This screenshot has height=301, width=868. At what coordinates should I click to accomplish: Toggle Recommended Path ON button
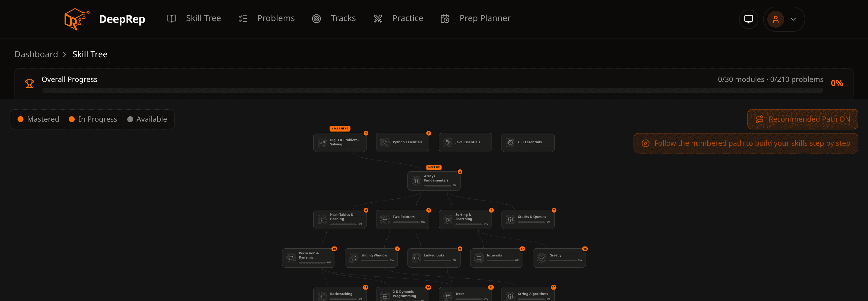803,119
